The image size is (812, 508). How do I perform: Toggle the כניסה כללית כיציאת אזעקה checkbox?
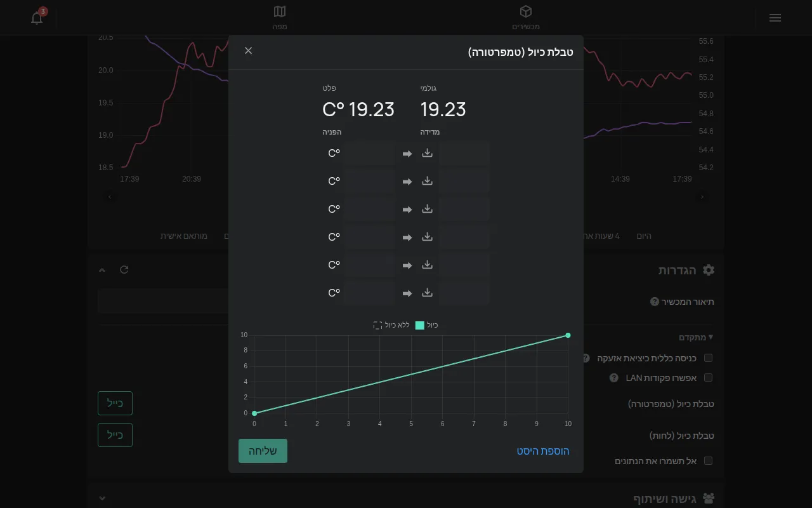pos(708,358)
